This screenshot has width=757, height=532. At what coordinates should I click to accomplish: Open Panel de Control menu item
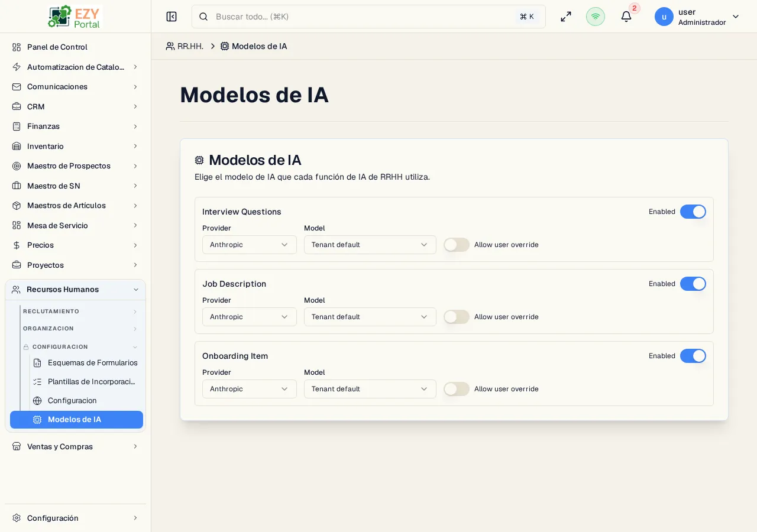(x=76, y=47)
